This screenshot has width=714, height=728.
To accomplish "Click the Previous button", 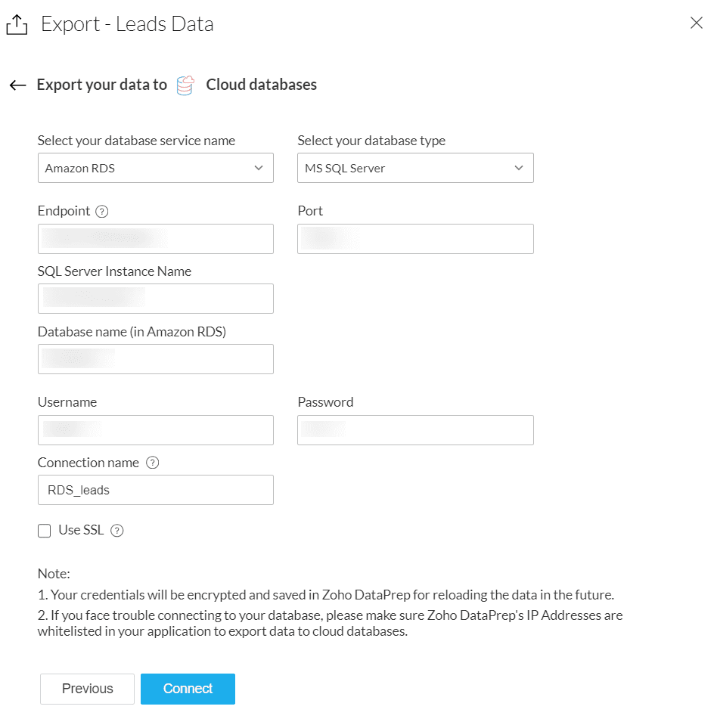I will pyautogui.click(x=87, y=689).
